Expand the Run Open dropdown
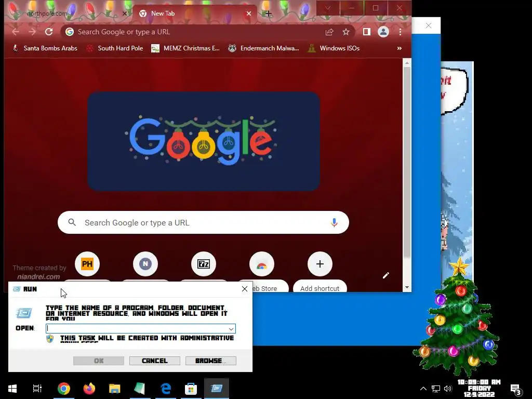This screenshot has width=532, height=399. click(x=231, y=329)
